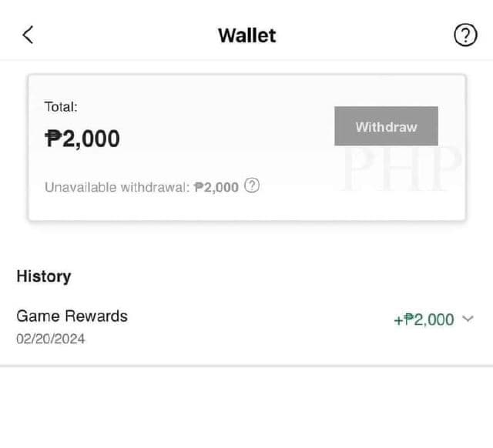
Task: Tap the divider line below Game Rewards
Action: pyautogui.click(x=246, y=365)
